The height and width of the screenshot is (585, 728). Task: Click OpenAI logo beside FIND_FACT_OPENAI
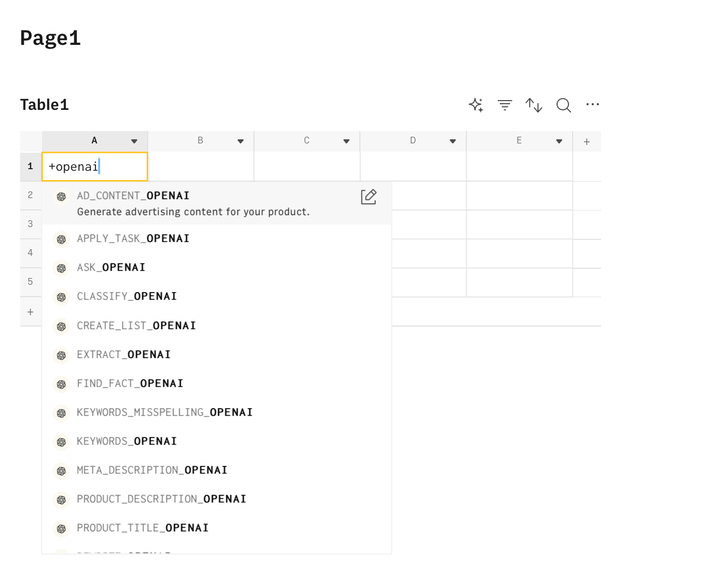pos(61,384)
